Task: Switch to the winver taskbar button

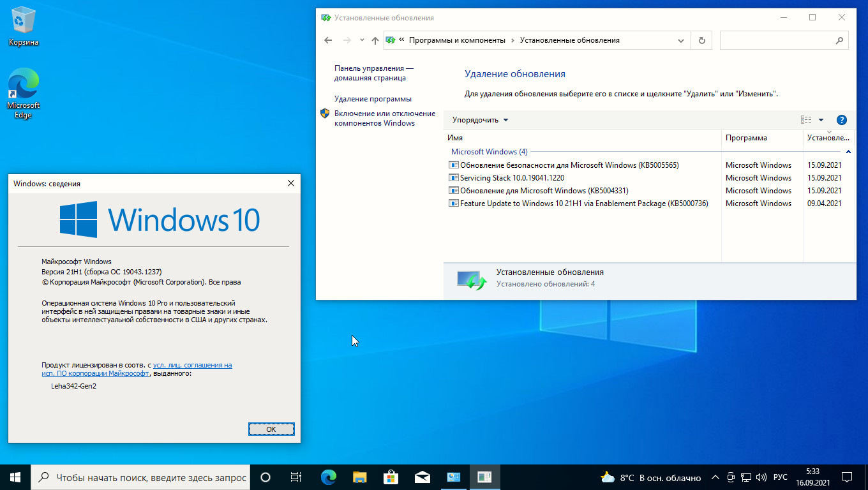Action: click(x=484, y=477)
